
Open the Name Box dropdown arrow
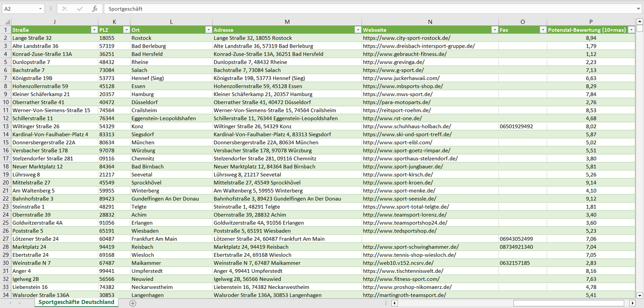(41, 9)
